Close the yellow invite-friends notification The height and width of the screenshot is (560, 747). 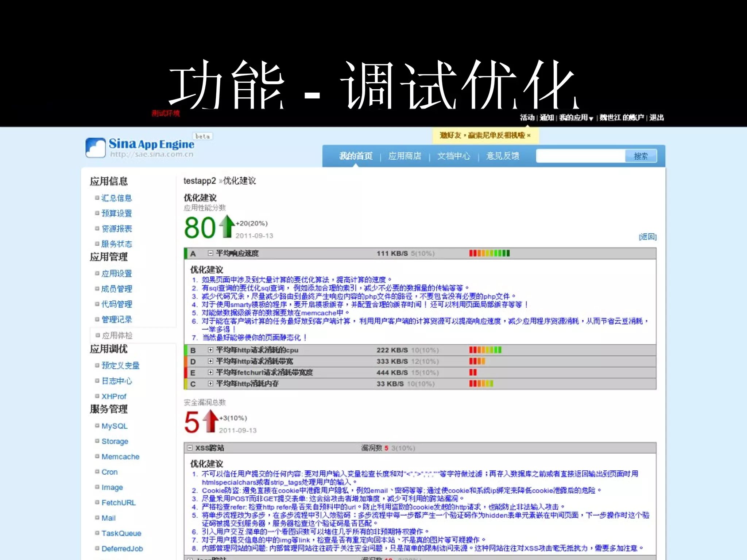coord(529,136)
